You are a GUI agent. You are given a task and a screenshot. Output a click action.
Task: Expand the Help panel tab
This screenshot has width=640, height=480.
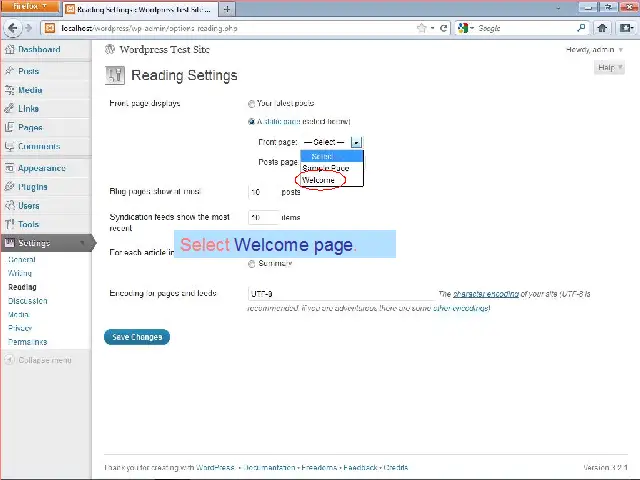pos(609,67)
